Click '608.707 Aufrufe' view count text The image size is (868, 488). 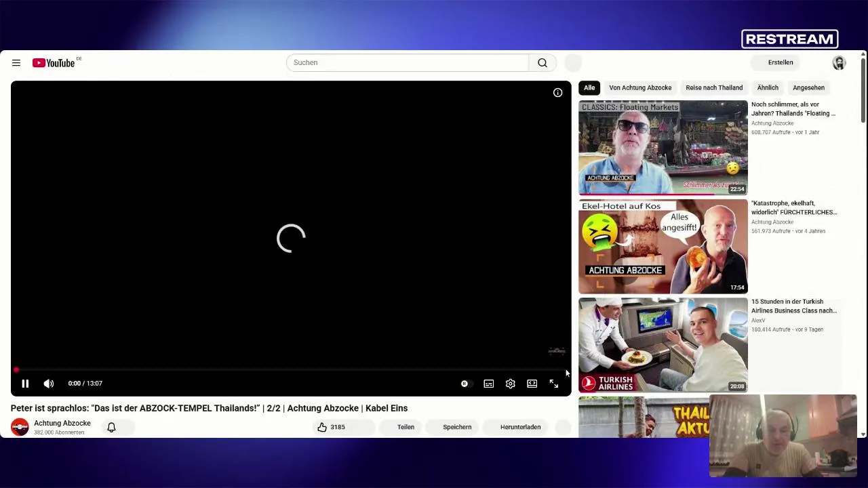[772, 132]
